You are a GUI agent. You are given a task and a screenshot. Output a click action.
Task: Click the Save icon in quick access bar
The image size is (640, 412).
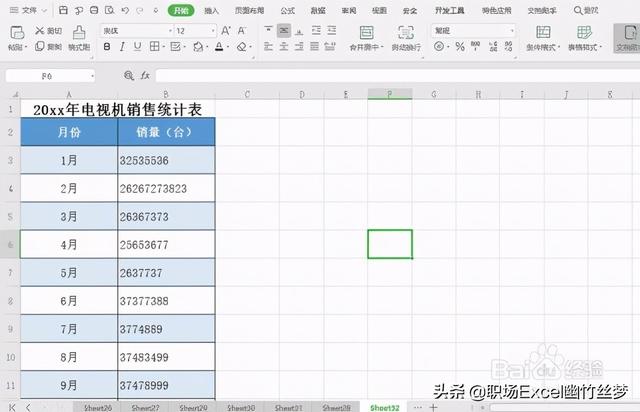pyautogui.click(x=63, y=10)
